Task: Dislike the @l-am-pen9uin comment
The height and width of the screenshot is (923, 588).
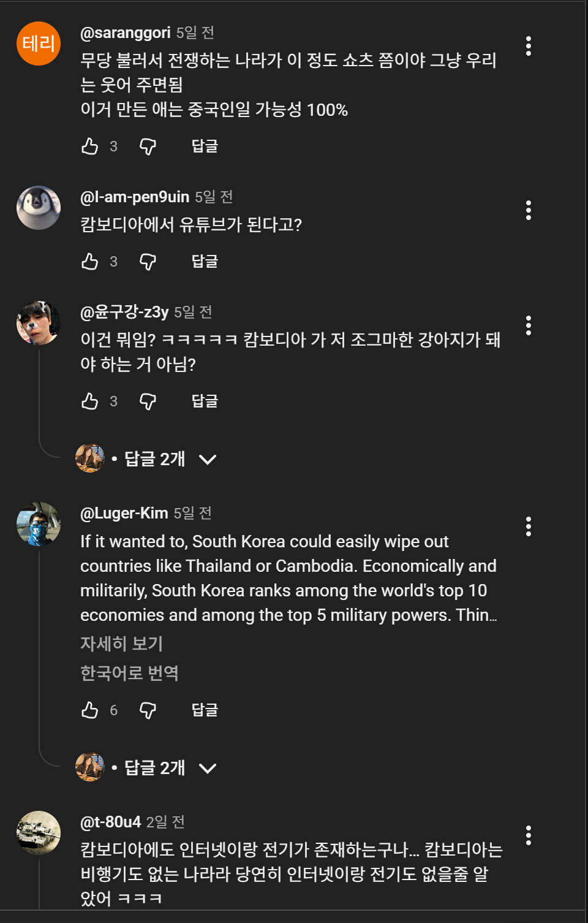Action: (148, 262)
